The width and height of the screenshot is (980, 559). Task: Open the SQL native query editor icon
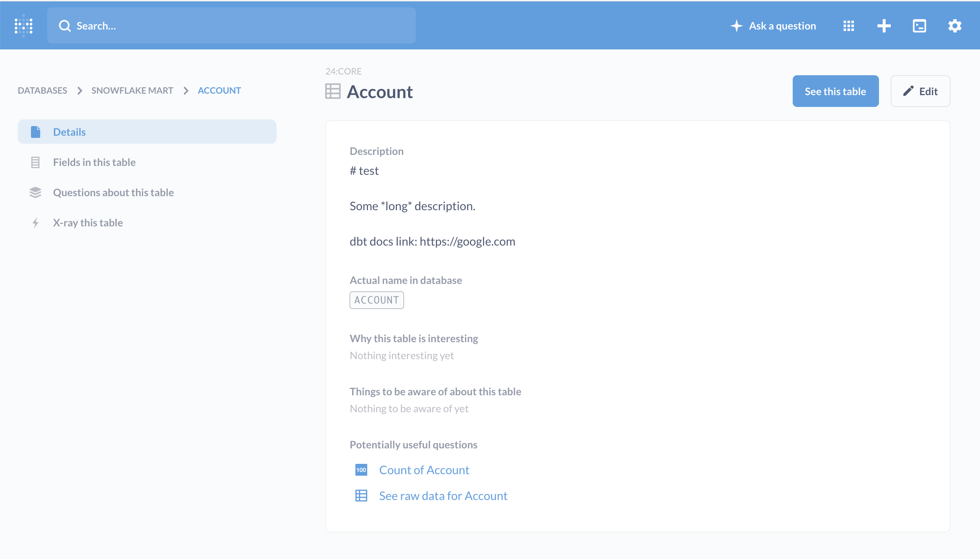[x=919, y=26]
